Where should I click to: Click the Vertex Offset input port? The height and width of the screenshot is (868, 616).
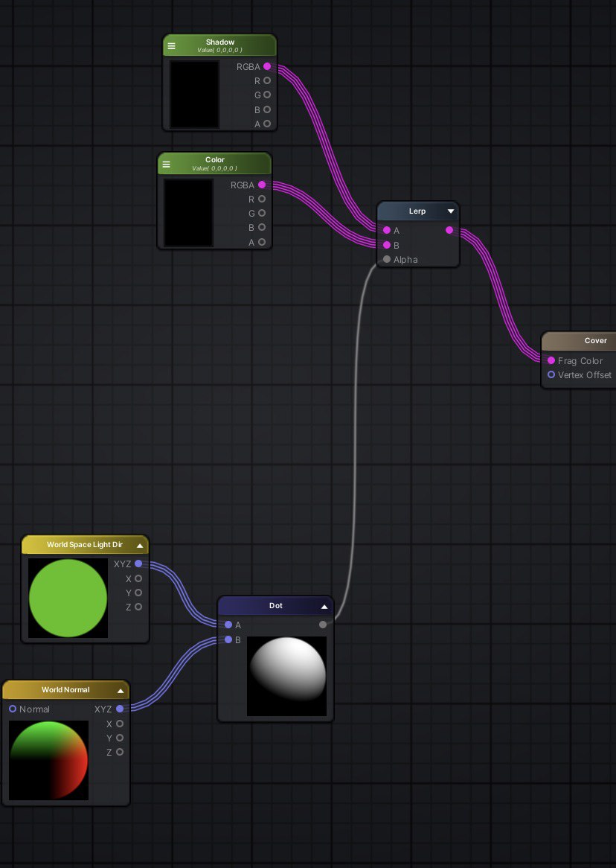[551, 374]
